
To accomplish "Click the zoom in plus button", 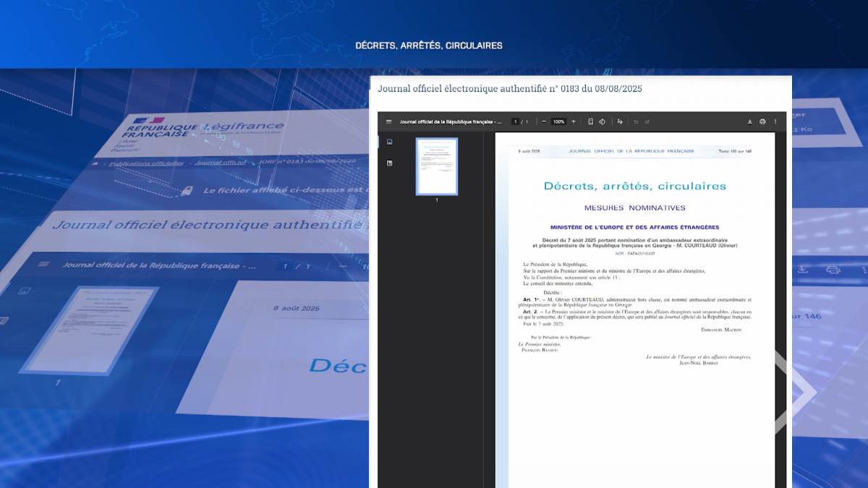I will (574, 121).
